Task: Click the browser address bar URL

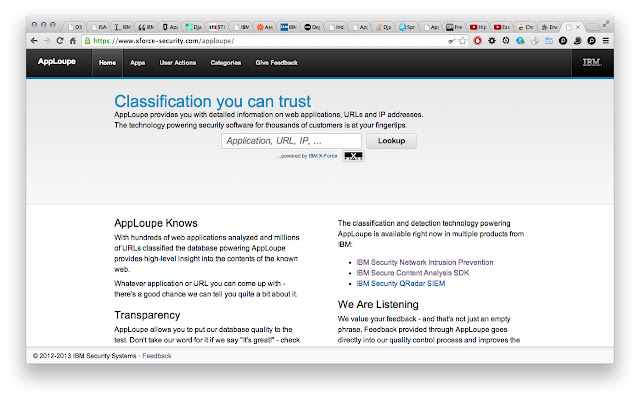Action: 163,41
